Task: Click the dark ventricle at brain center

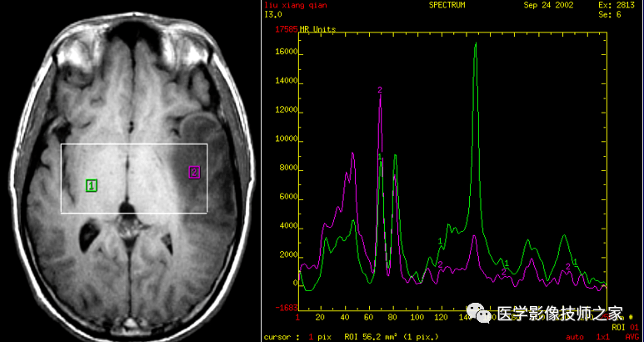Action: coord(126,204)
